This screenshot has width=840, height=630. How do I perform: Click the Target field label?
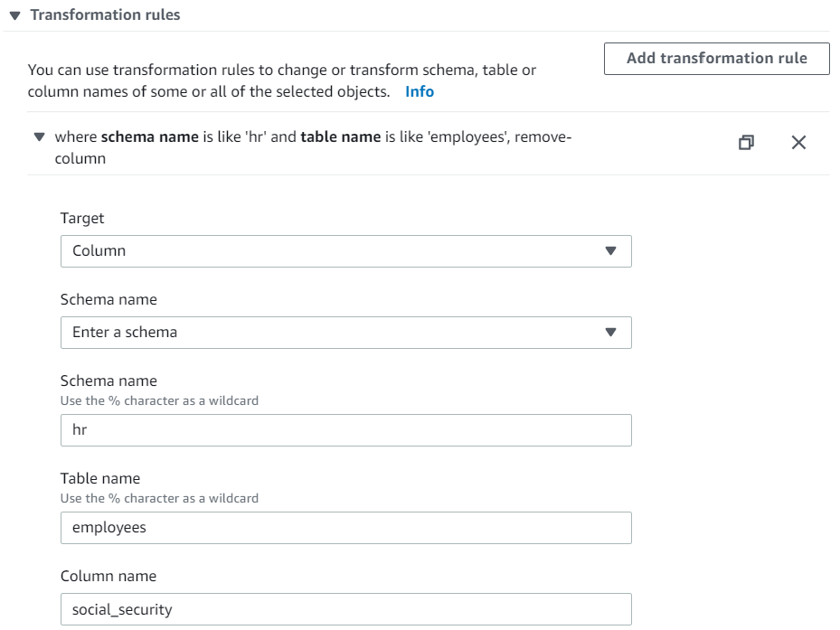tap(82, 218)
